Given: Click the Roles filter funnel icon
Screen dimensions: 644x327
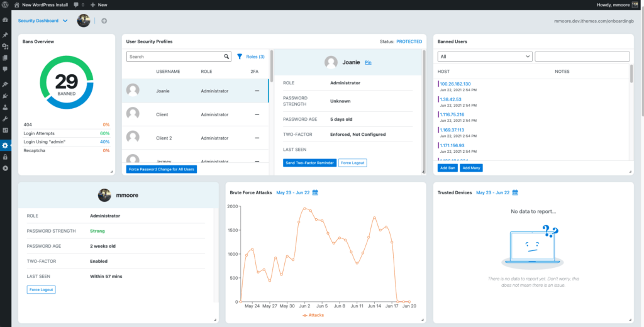Looking at the screenshot, I should (x=240, y=57).
